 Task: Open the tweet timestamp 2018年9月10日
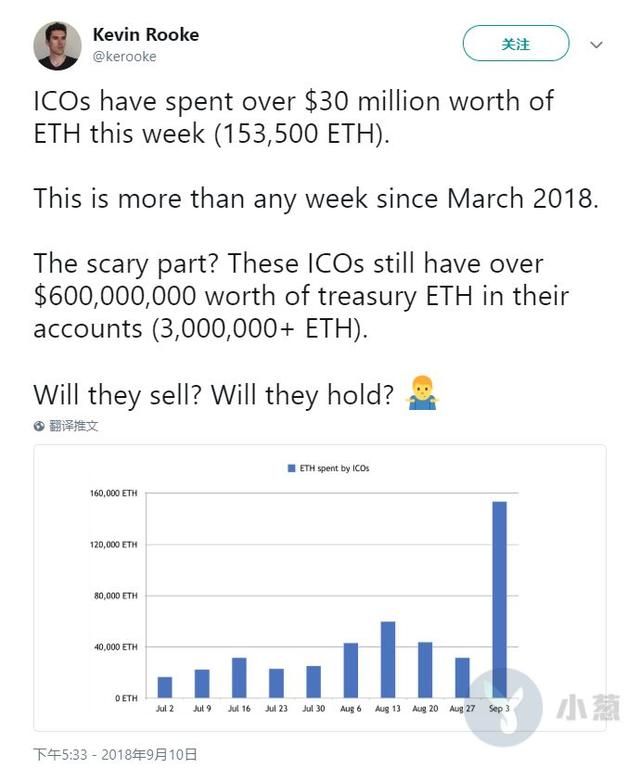(149, 754)
